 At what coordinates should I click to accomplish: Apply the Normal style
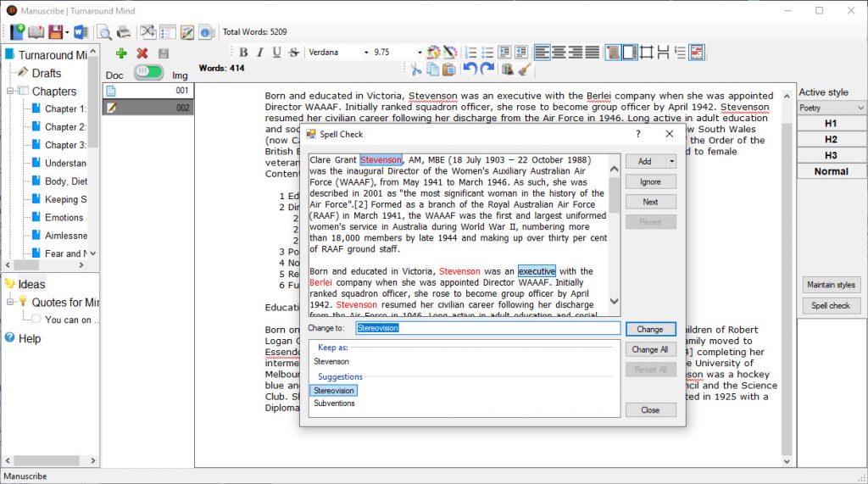831,172
